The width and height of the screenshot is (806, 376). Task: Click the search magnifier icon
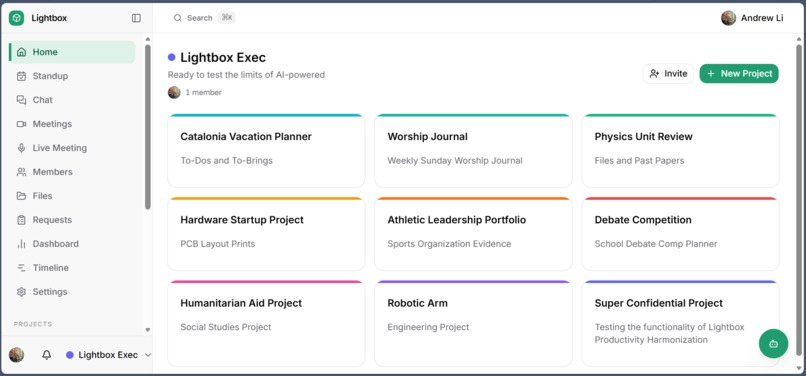tap(177, 18)
